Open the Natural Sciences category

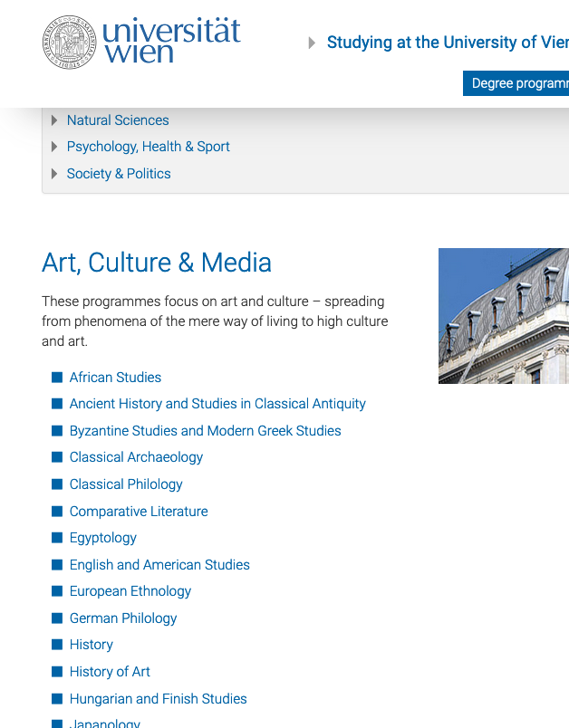point(118,120)
